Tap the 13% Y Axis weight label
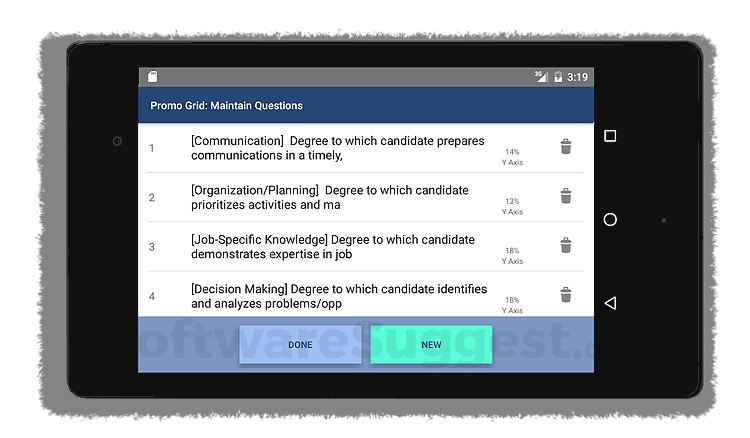This screenshot has width=750, height=438. [512, 206]
